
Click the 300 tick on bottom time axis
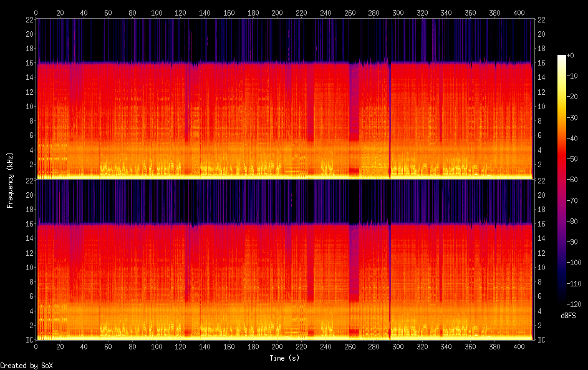398,348
